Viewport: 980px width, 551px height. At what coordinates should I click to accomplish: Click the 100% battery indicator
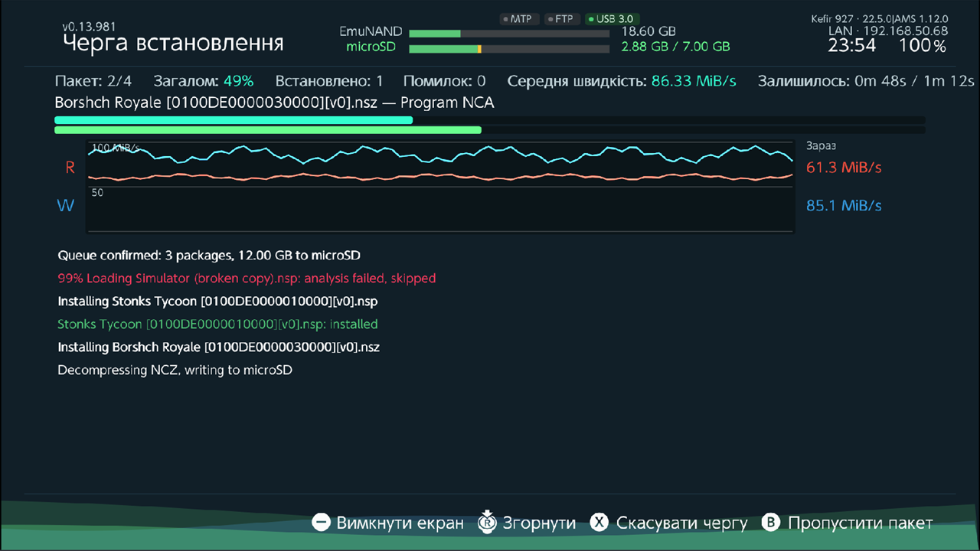coord(923,46)
